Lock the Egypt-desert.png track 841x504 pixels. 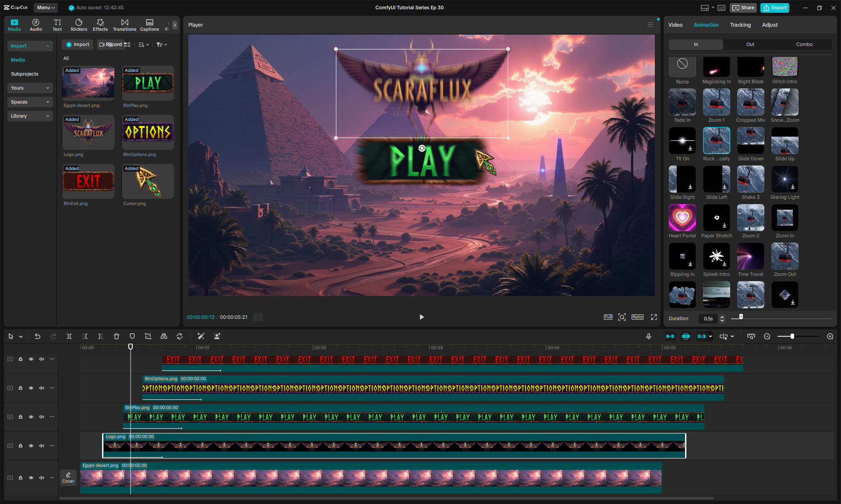(21, 478)
